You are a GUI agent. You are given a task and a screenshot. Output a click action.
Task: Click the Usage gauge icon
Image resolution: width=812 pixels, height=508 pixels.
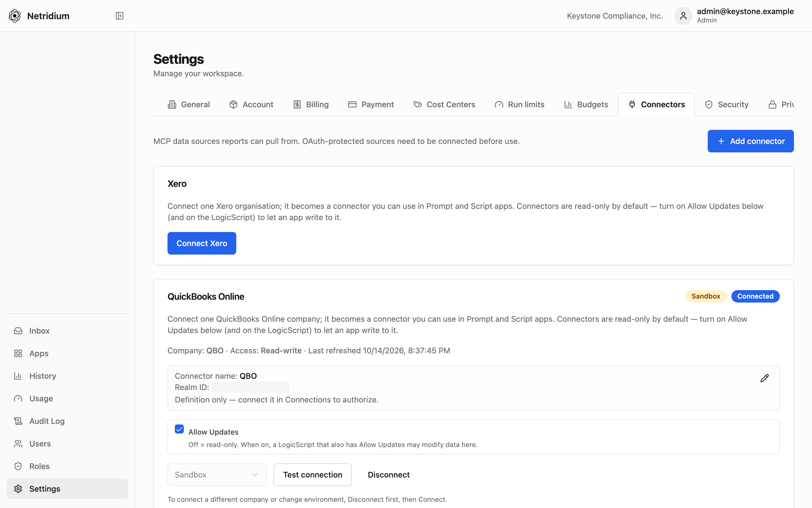click(x=18, y=398)
